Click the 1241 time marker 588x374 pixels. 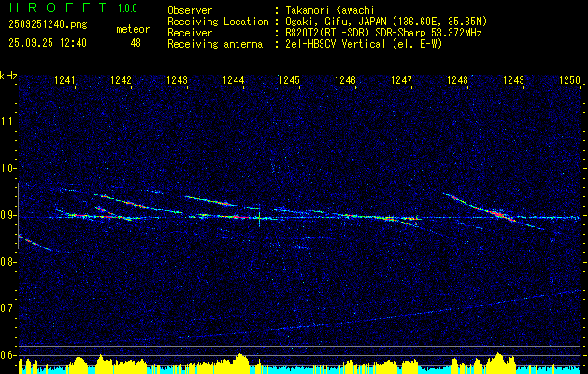point(65,81)
